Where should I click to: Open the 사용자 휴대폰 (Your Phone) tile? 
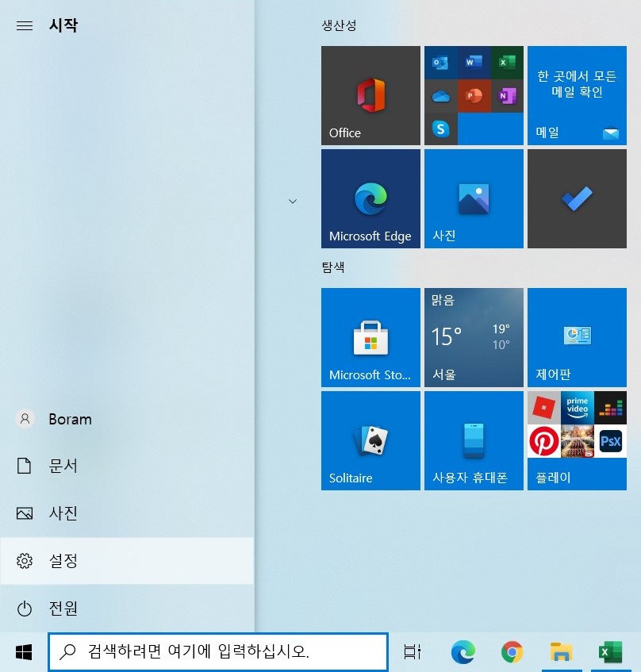tap(474, 440)
